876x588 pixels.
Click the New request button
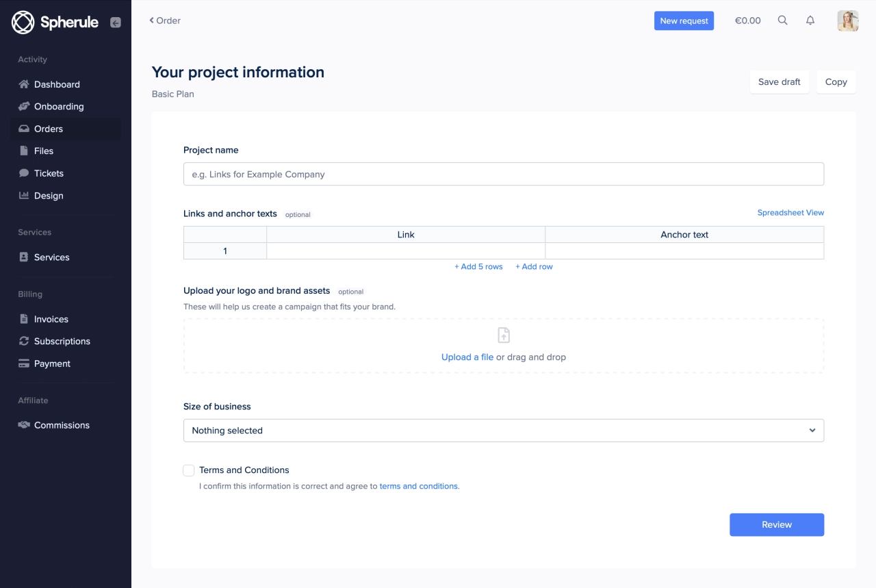684,21
